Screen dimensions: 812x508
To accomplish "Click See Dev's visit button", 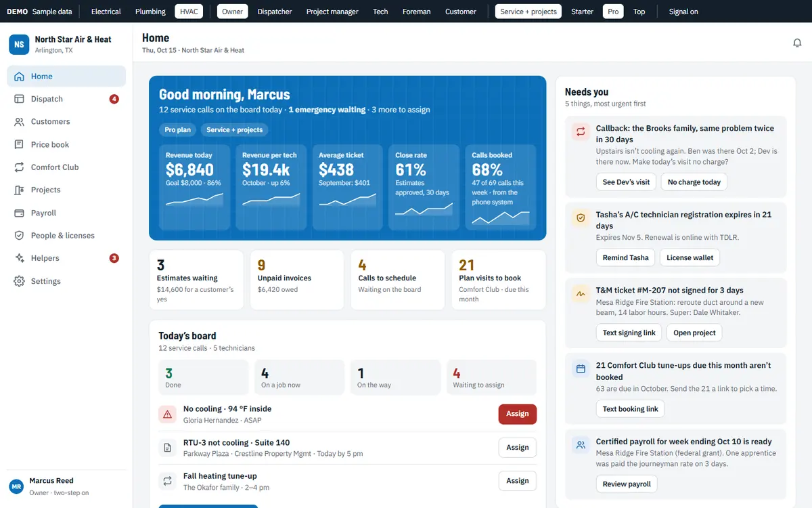I will click(626, 182).
